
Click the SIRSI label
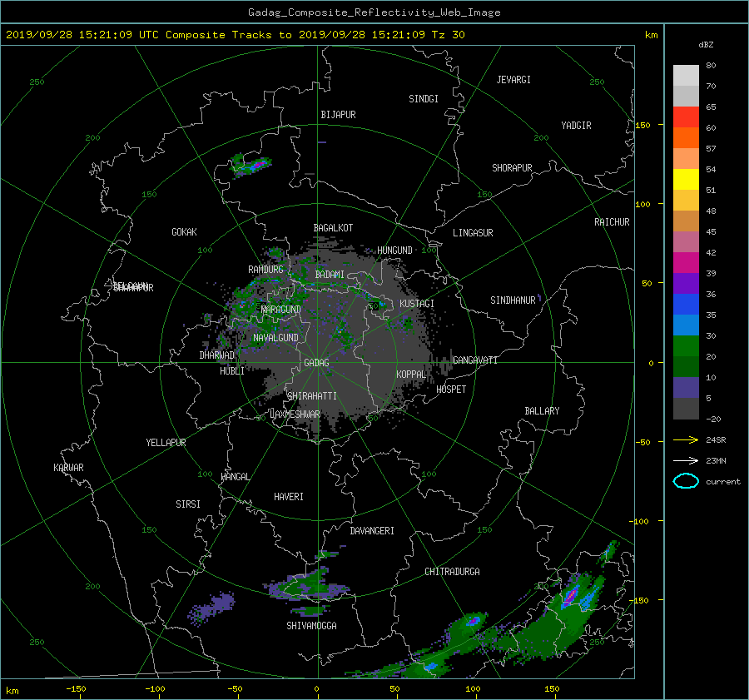tap(188, 504)
